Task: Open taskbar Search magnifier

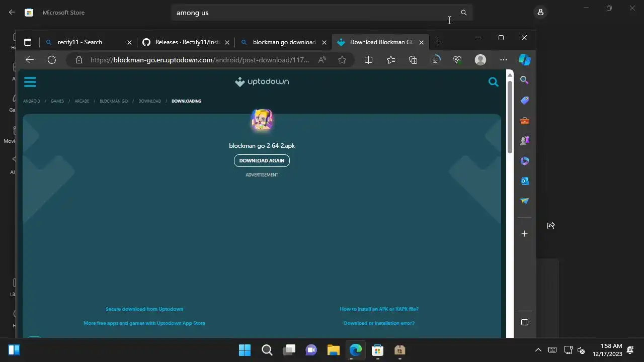Action: (267, 350)
